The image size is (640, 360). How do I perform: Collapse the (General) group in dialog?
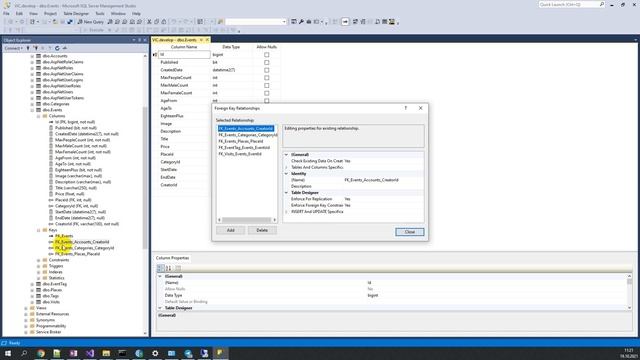(286, 155)
